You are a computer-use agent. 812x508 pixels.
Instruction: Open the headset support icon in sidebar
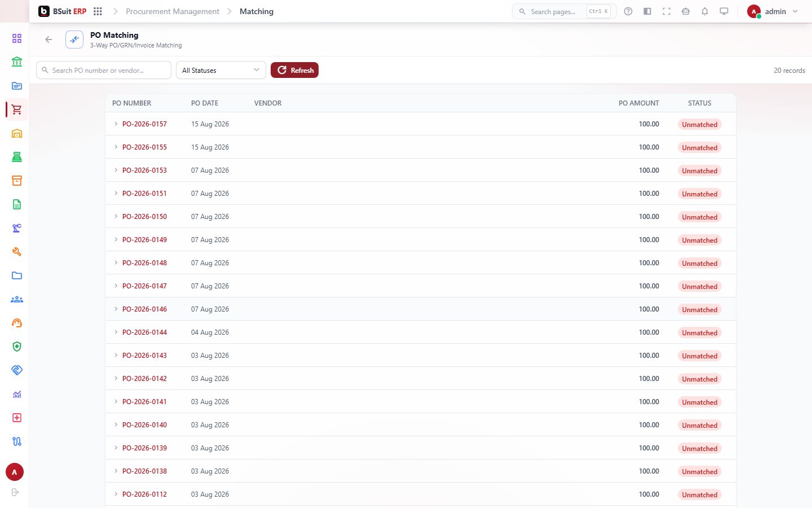point(17,323)
